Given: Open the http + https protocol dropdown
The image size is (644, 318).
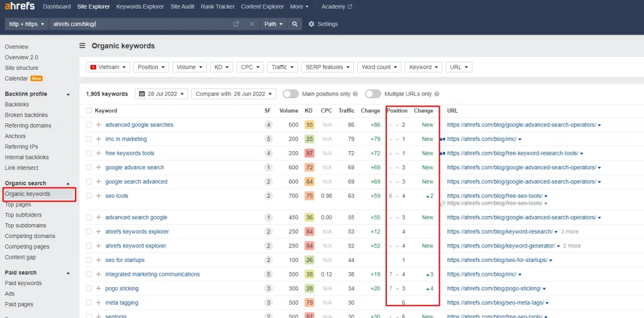Looking at the screenshot, I should [x=26, y=24].
